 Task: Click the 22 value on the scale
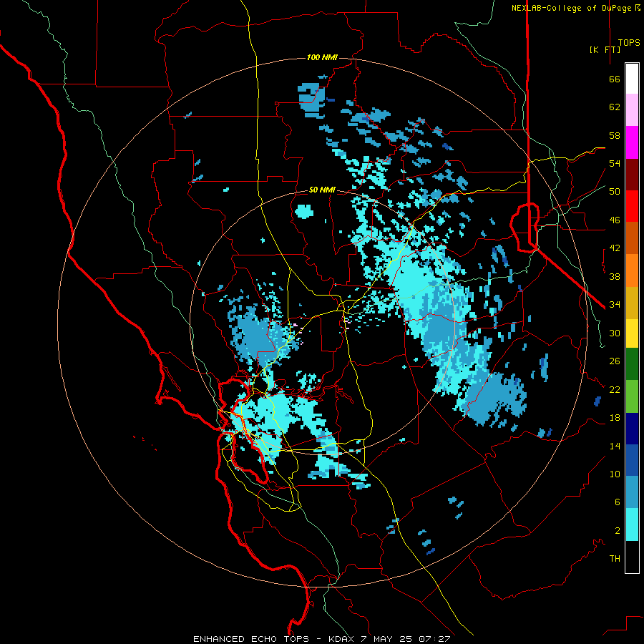(615, 389)
